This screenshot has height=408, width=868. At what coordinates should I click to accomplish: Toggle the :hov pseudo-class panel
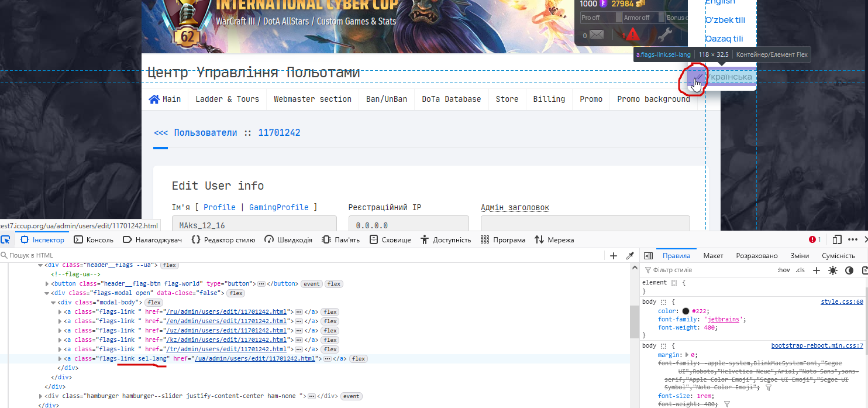coord(784,270)
